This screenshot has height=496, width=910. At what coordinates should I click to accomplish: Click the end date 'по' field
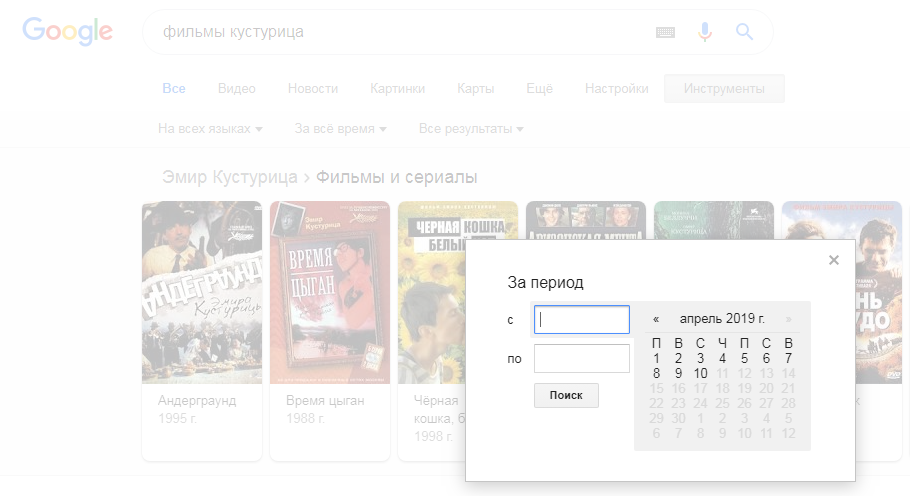[x=581, y=358]
